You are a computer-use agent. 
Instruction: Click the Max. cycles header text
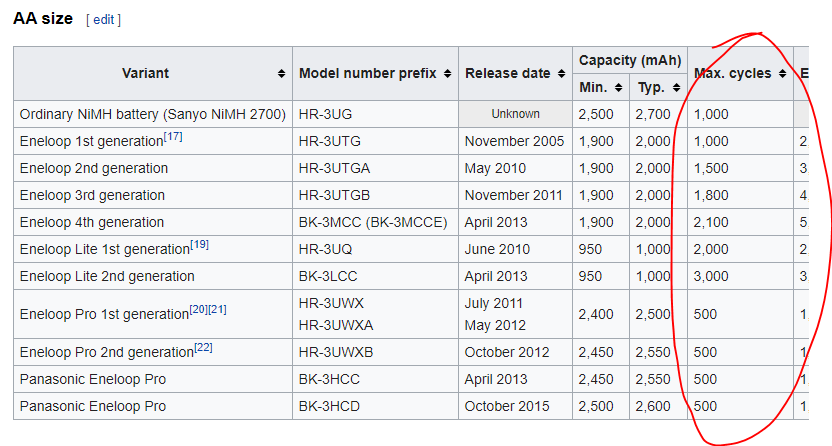click(733, 73)
